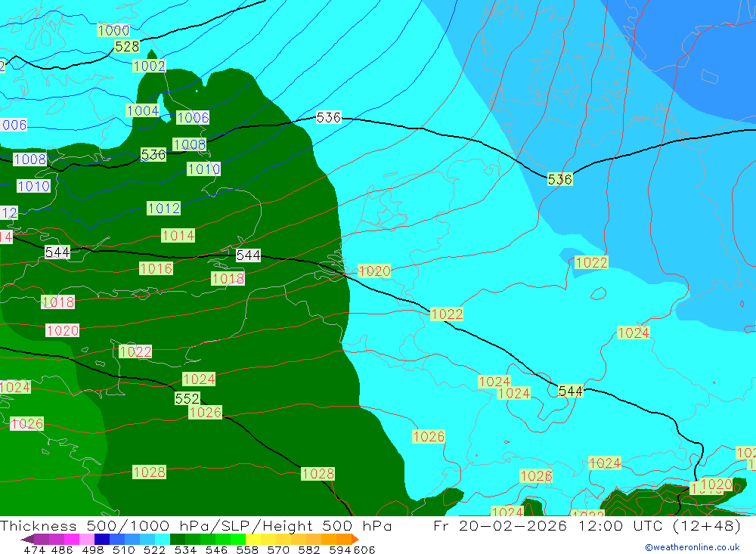The width and height of the screenshot is (756, 554).
Task: Click the 1016 isobar label
Action: click(x=156, y=268)
